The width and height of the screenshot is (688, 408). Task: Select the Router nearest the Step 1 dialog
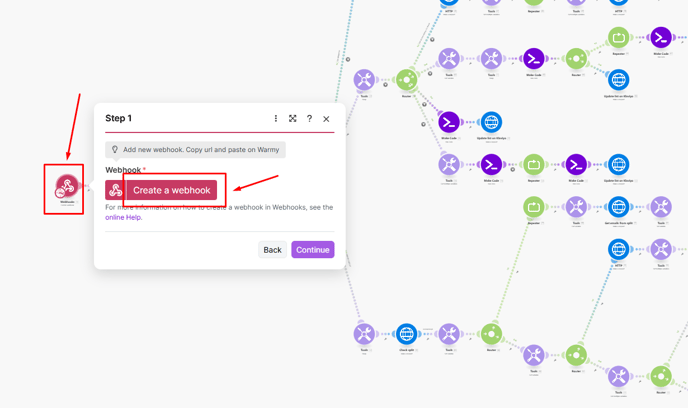point(407,80)
